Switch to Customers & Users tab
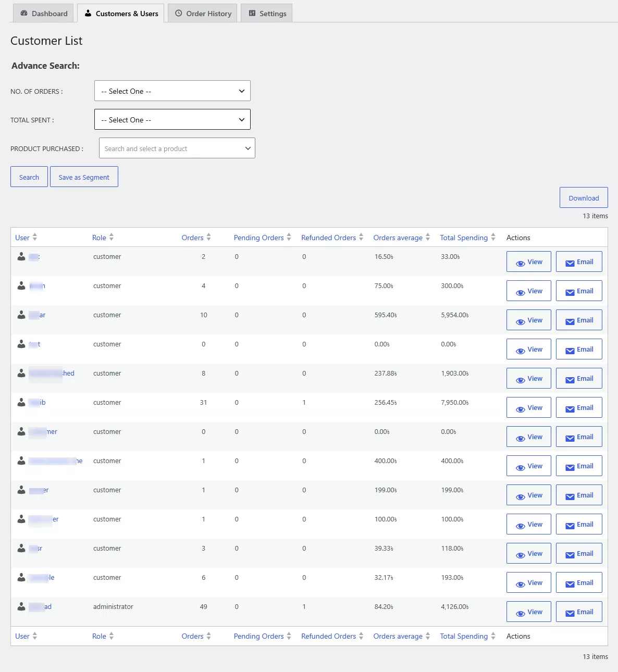 121,13
